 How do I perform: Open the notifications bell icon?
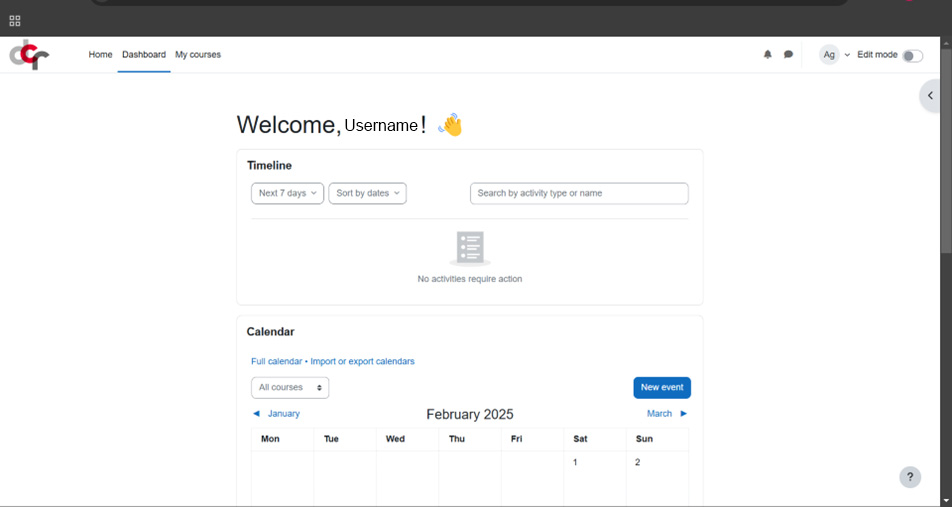click(x=768, y=55)
